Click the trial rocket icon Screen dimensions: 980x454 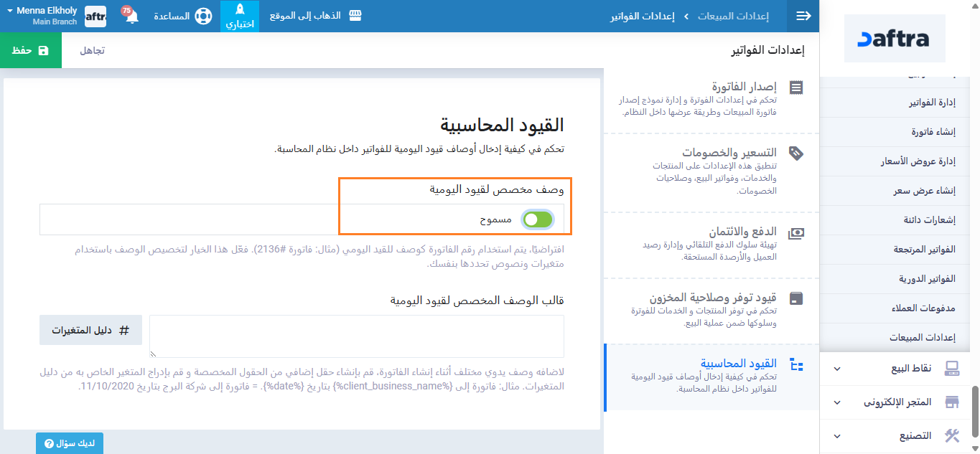pos(240,10)
